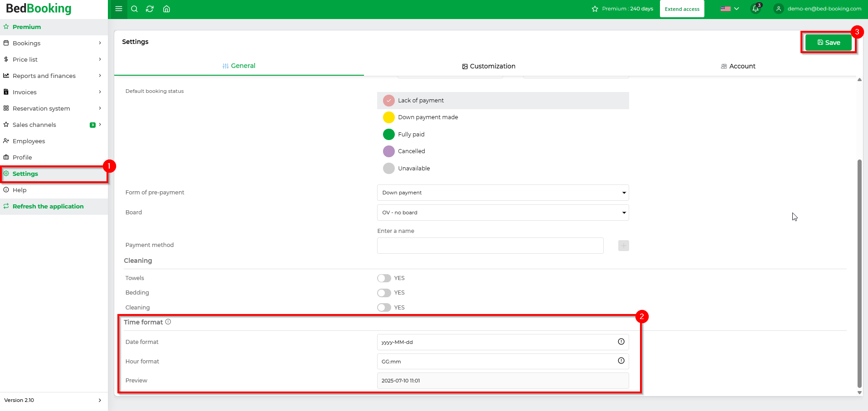The height and width of the screenshot is (411, 868).
Task: Open the Form of pre-payment dropdown
Action: [x=503, y=193]
